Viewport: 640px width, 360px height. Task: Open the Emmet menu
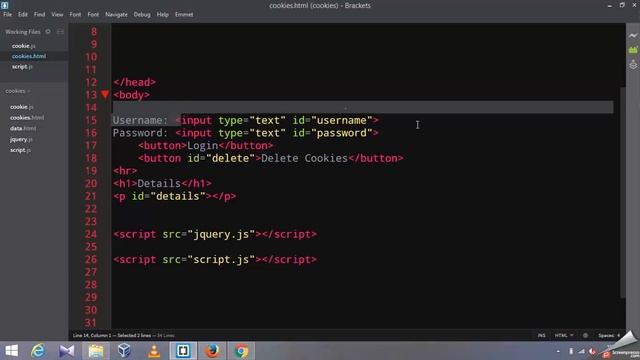click(184, 14)
